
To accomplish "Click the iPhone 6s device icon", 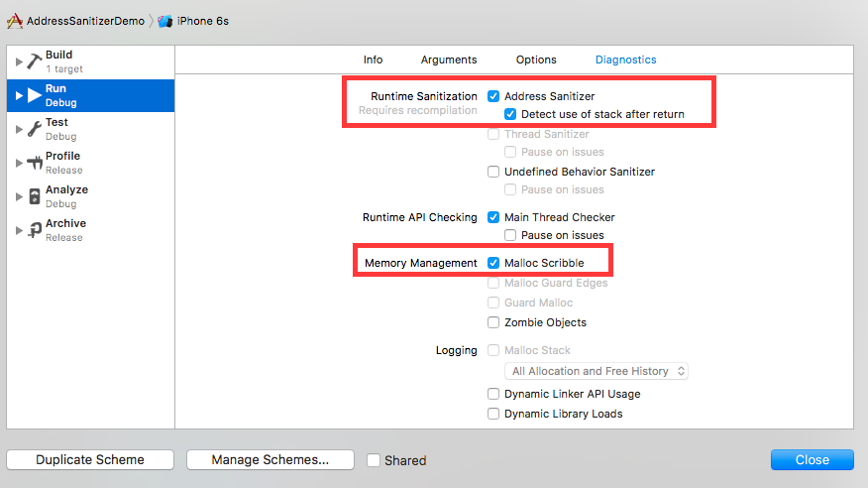I will pyautogui.click(x=164, y=22).
